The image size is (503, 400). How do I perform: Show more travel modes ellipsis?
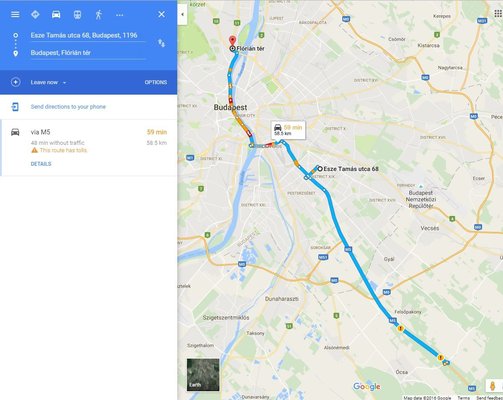120,15
